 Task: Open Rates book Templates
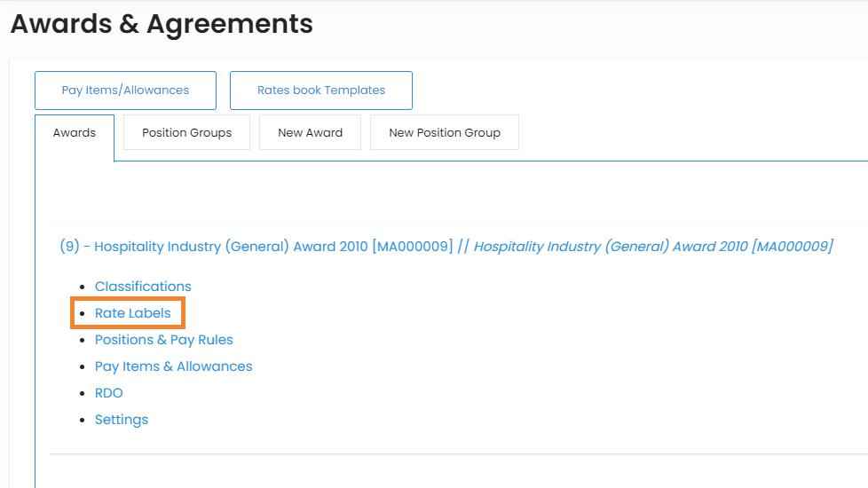(x=320, y=91)
